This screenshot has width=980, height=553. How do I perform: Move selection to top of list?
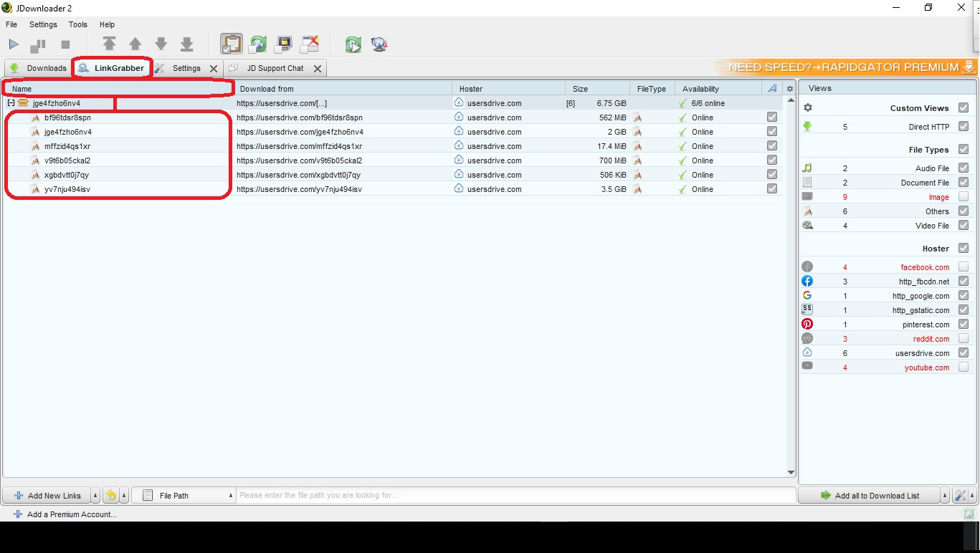tap(109, 44)
